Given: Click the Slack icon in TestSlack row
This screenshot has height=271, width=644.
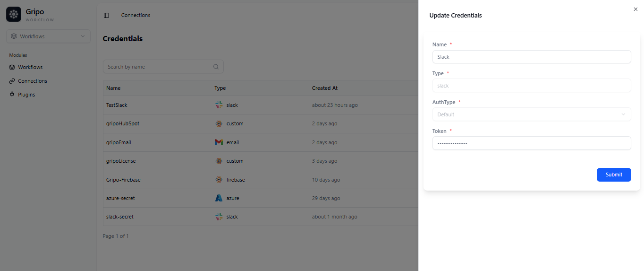Looking at the screenshot, I should [219, 105].
